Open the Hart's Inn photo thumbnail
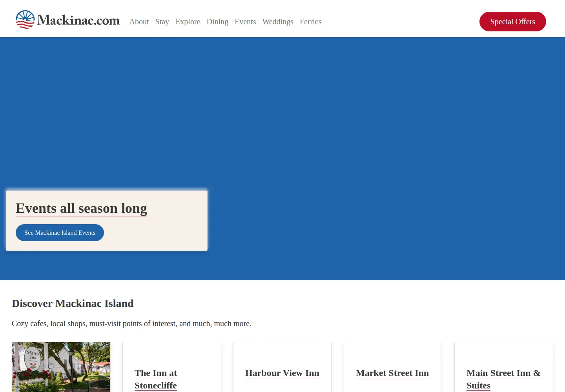The width and height of the screenshot is (565, 392). (61, 367)
